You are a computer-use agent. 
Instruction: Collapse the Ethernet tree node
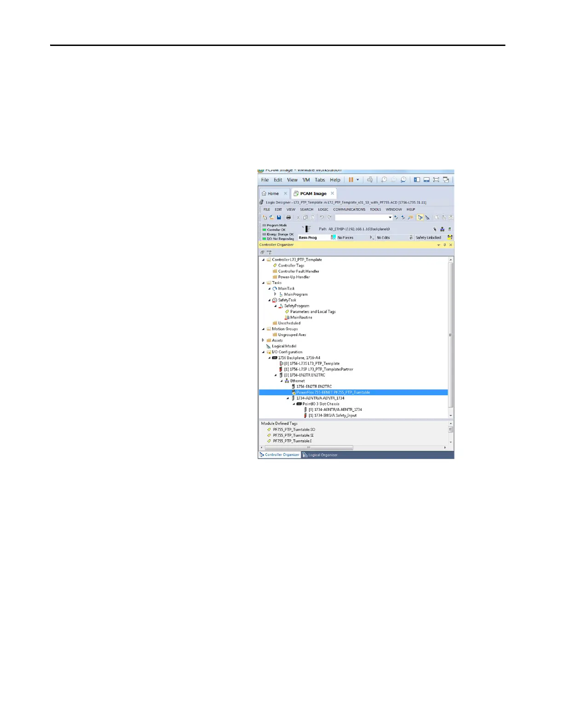pyautogui.click(x=281, y=381)
